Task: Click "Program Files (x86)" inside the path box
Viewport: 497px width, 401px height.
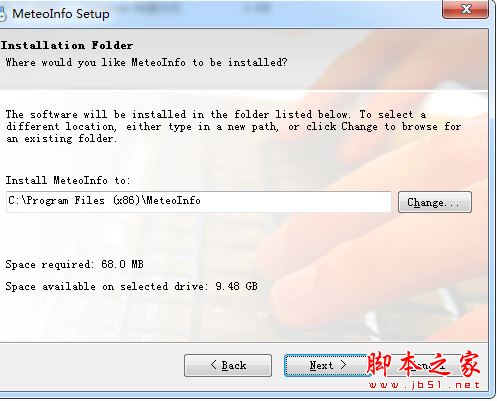Action: tap(83, 201)
